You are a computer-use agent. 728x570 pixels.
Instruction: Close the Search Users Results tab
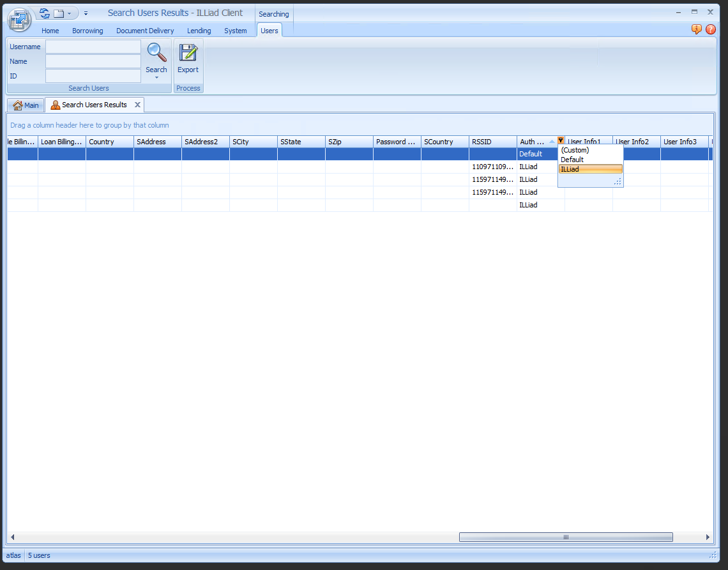(137, 105)
